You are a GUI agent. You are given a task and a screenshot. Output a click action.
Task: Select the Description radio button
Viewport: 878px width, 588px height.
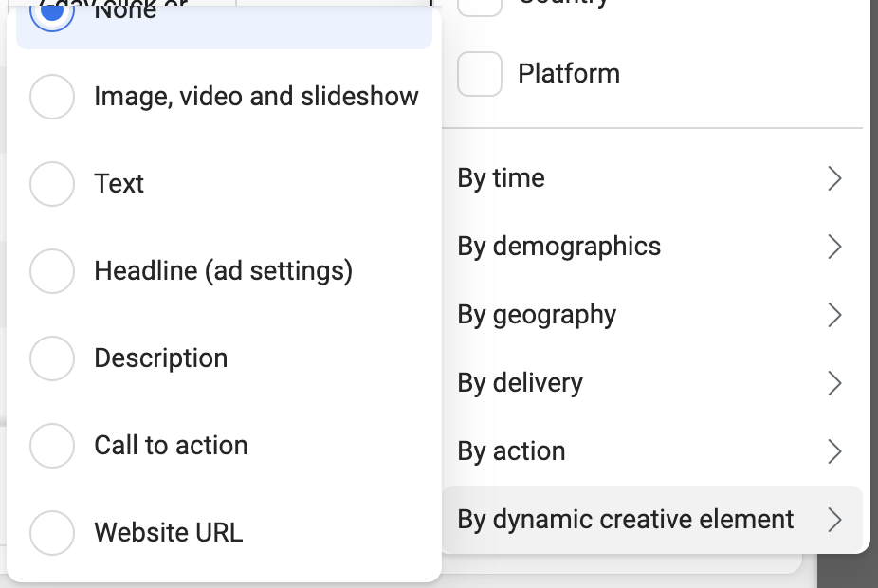(x=52, y=358)
